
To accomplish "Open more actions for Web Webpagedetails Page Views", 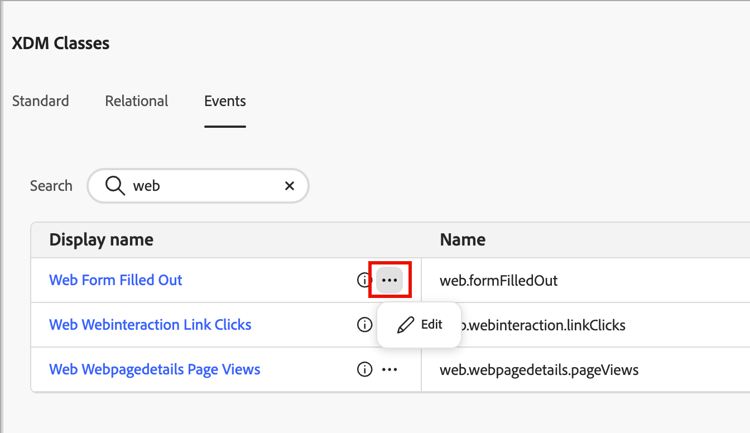I will click(x=390, y=370).
